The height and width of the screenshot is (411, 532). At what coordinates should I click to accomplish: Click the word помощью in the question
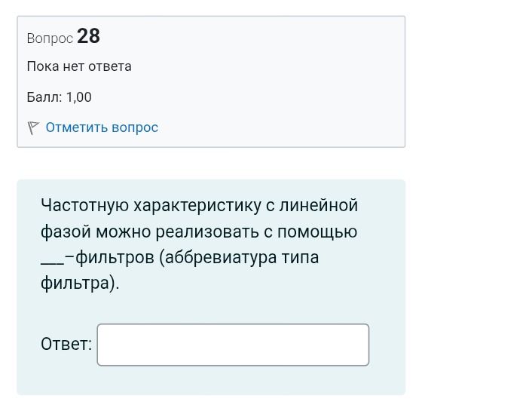click(x=317, y=232)
